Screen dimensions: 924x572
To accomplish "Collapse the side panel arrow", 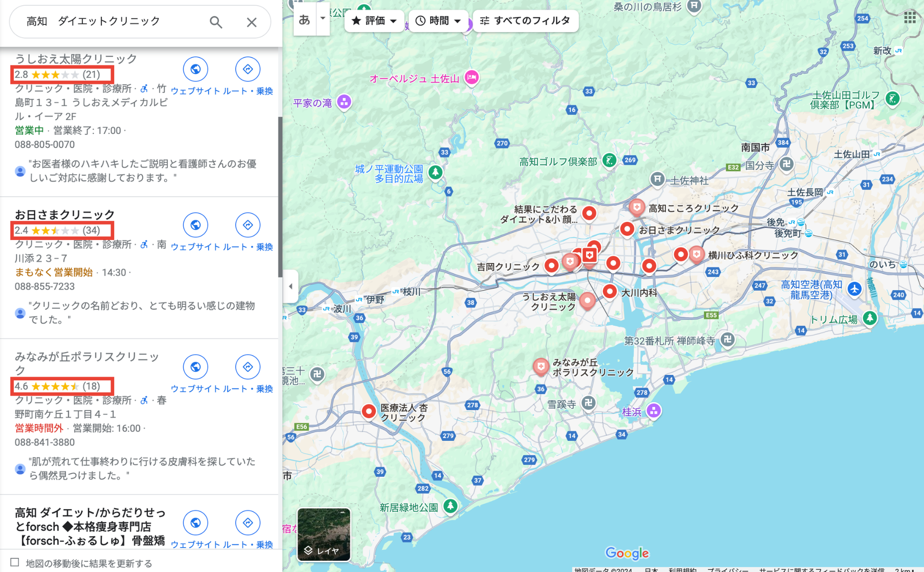I will click(291, 286).
